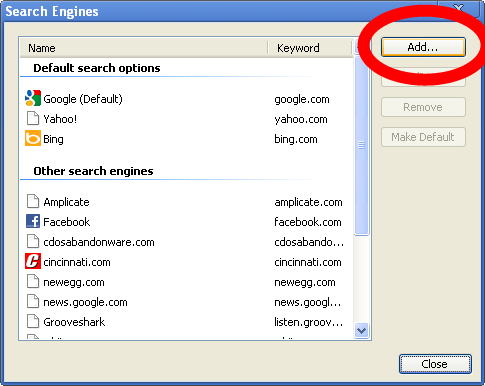The width and height of the screenshot is (485, 386).
Task: Click the listen.groov... keyword cell
Action: pyautogui.click(x=309, y=322)
